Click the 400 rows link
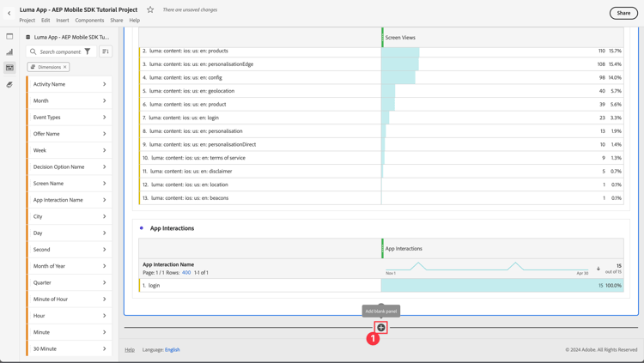 [186, 273]
